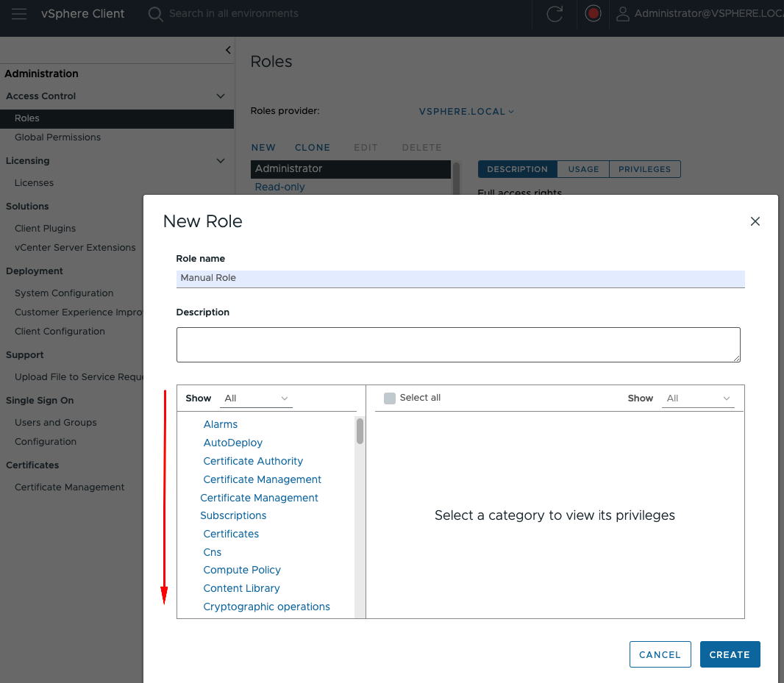784x683 pixels.
Task: Switch to the USAGE tab
Action: pos(583,168)
